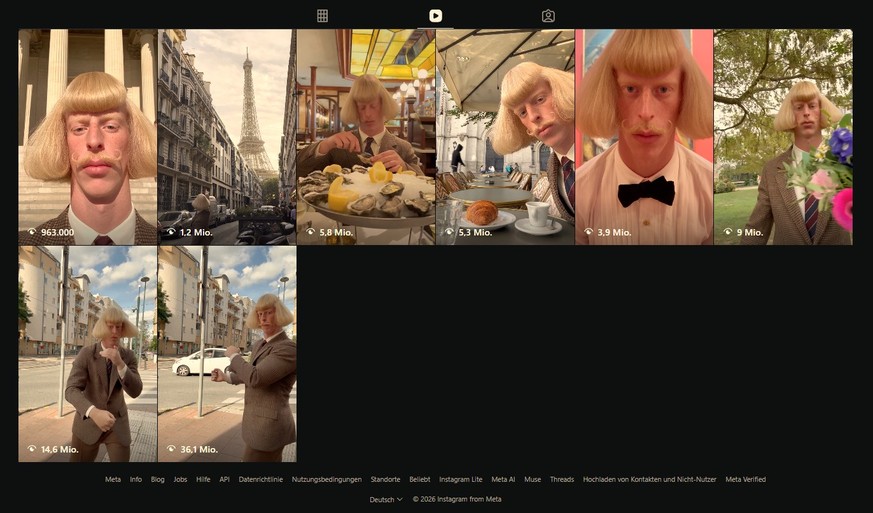The width and height of the screenshot is (873, 513).
Task: Click the eye icon beside 963.000
Action: 32,232
